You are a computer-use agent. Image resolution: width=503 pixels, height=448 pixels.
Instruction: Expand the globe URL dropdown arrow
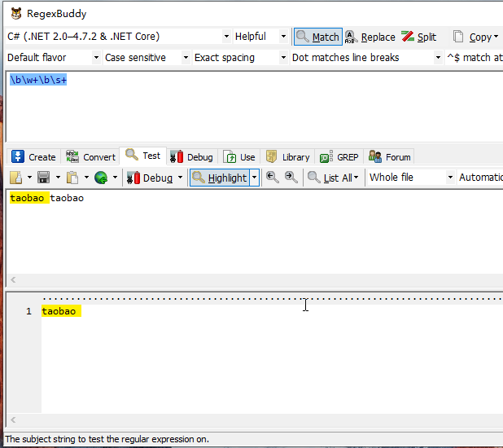[115, 178]
